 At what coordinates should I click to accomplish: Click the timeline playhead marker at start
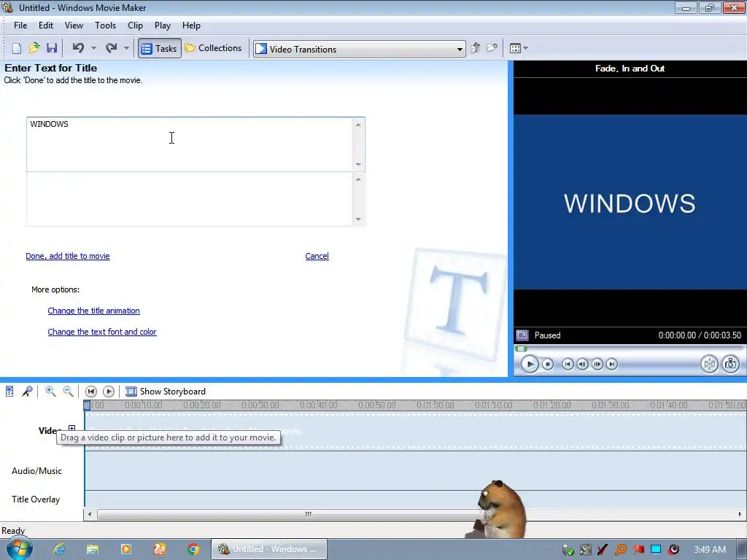click(87, 405)
